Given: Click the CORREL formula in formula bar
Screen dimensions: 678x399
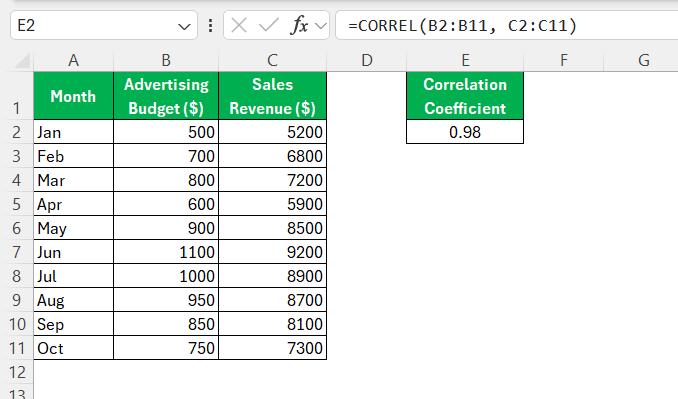Looking at the screenshot, I should 462,26.
